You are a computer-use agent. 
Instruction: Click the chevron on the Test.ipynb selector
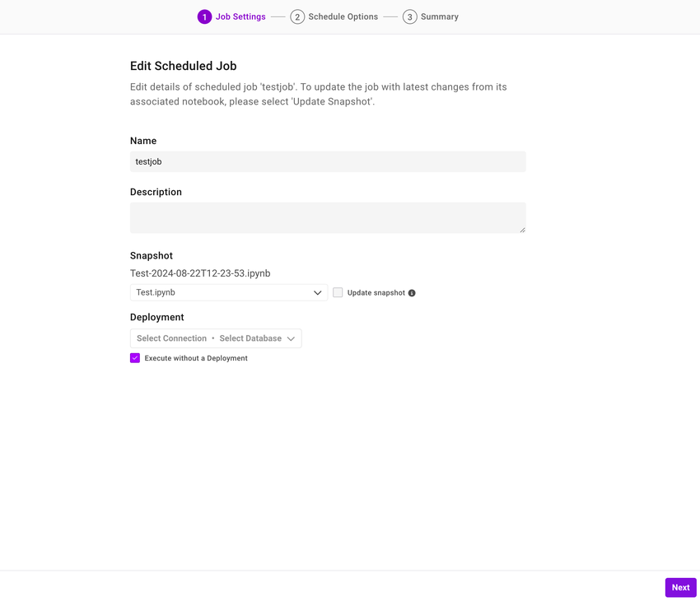click(317, 292)
